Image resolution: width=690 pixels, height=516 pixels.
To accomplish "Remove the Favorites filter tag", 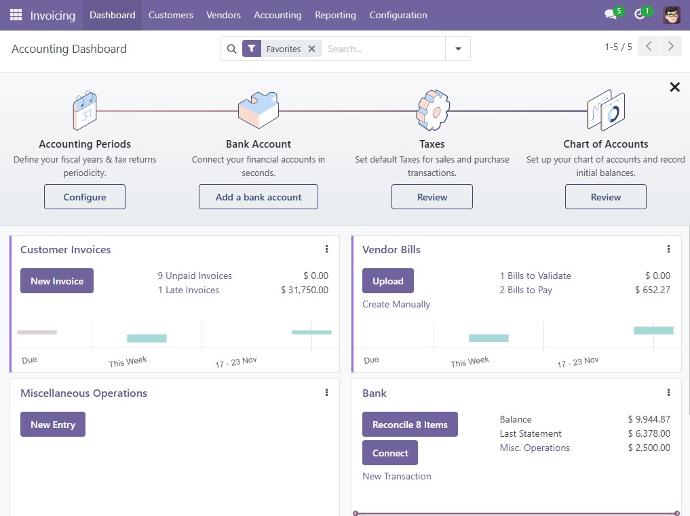I will (312, 49).
